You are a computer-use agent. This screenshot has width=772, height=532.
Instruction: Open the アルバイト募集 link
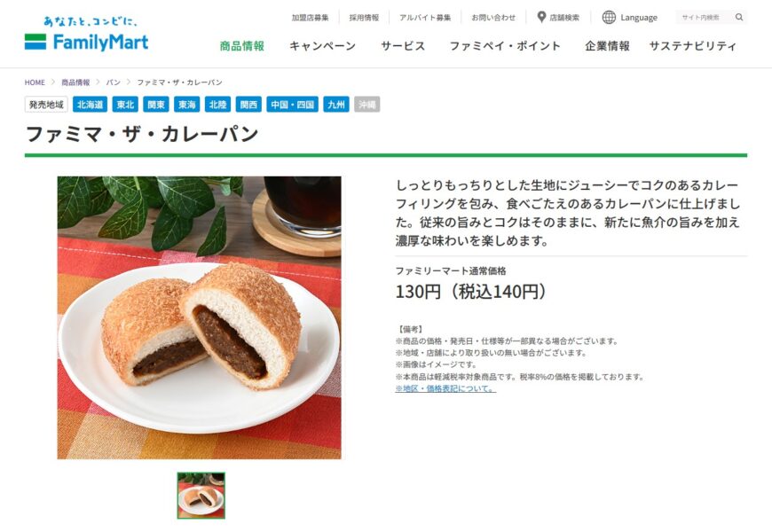click(425, 18)
